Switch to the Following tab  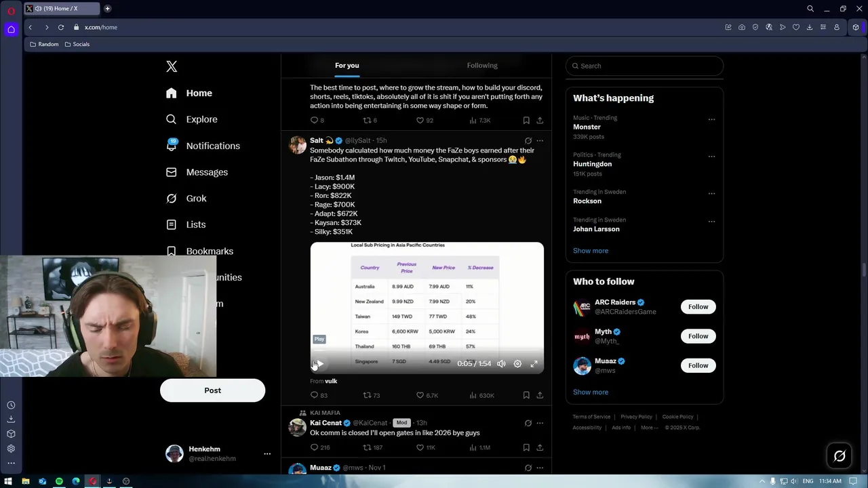482,66
